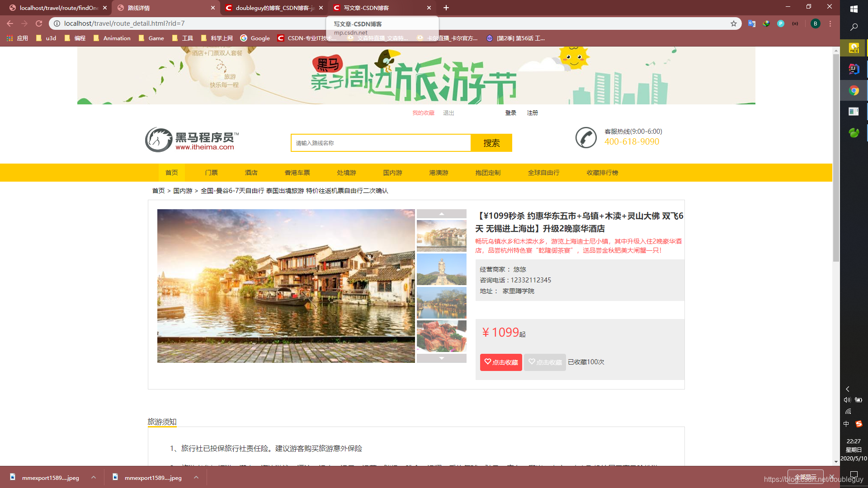Click the 黑马程序员 logo
The height and width of the screenshot is (488, 868).
coord(192,140)
